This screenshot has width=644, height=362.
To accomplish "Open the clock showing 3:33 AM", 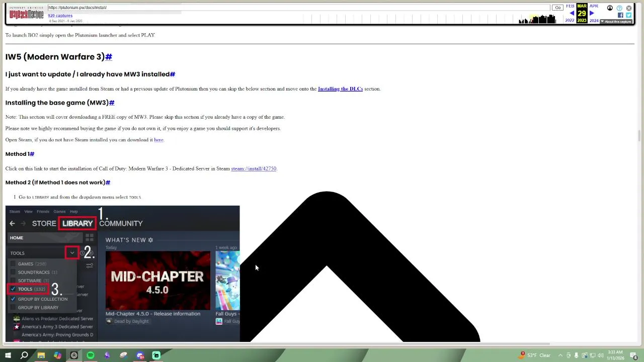I will click(x=615, y=355).
